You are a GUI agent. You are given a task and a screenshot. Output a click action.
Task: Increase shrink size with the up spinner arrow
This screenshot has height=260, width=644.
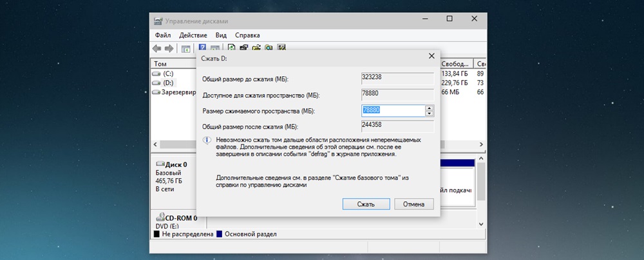(x=429, y=108)
